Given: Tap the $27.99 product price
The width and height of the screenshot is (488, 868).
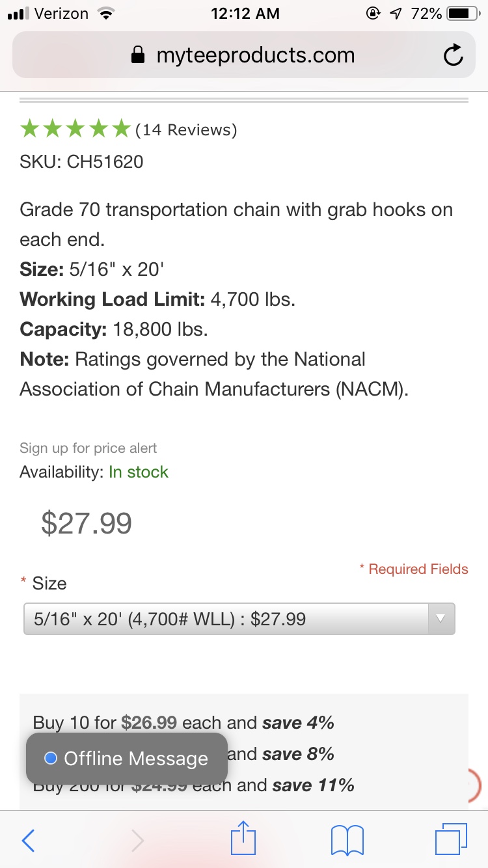Looking at the screenshot, I should [87, 523].
